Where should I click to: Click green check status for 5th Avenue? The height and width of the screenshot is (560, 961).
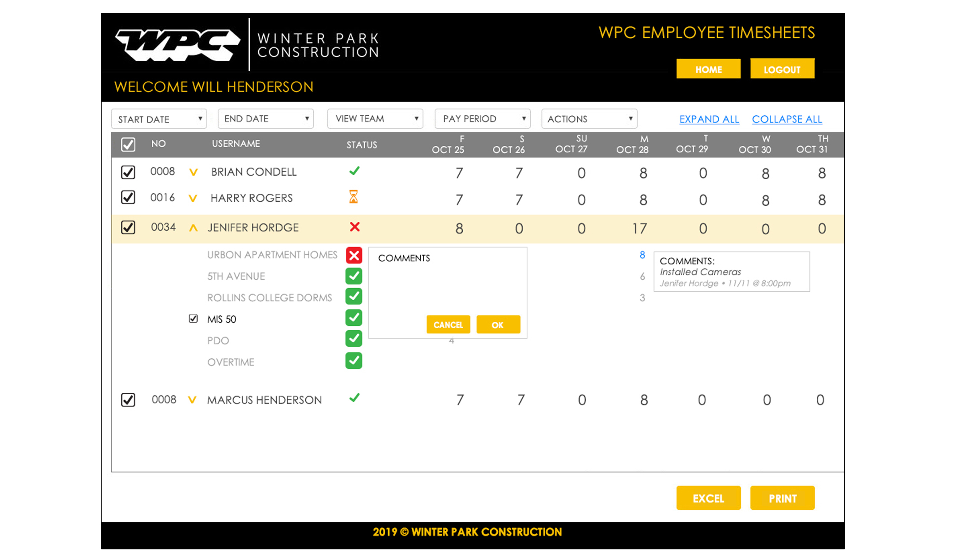(x=354, y=276)
